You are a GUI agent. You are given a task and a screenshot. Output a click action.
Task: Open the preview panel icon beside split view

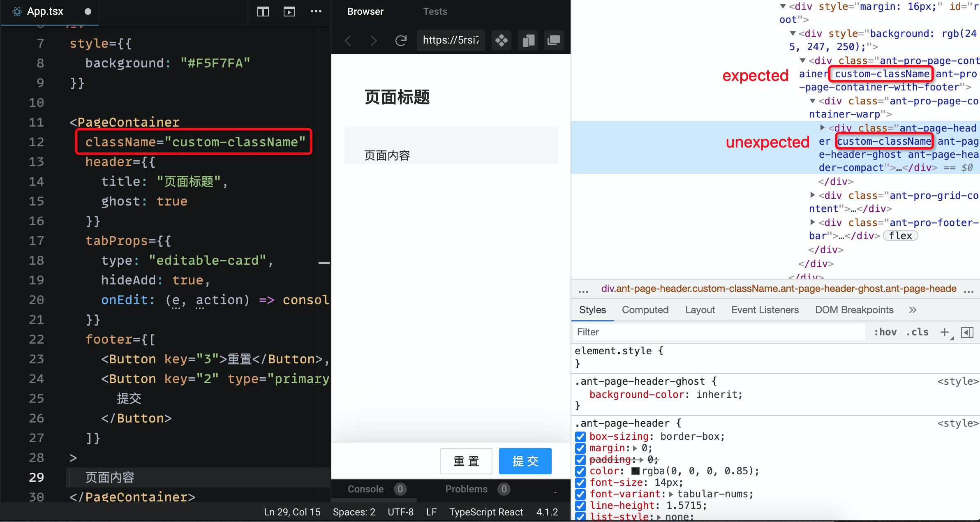[289, 12]
